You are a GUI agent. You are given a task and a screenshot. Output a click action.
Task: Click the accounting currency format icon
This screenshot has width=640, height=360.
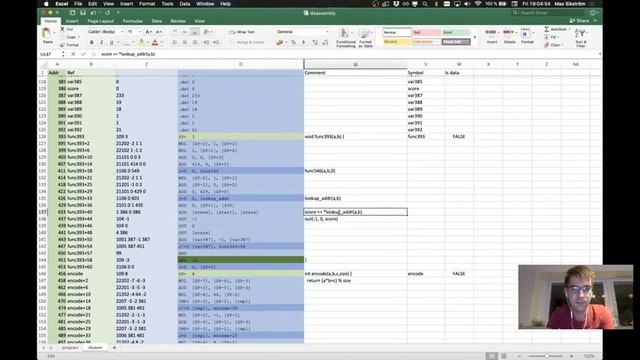click(x=280, y=42)
